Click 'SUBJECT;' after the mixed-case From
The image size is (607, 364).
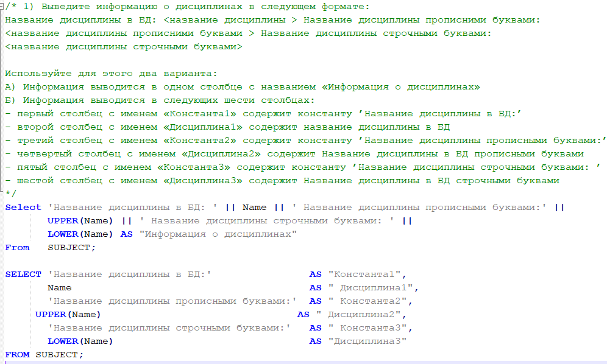(x=72, y=248)
